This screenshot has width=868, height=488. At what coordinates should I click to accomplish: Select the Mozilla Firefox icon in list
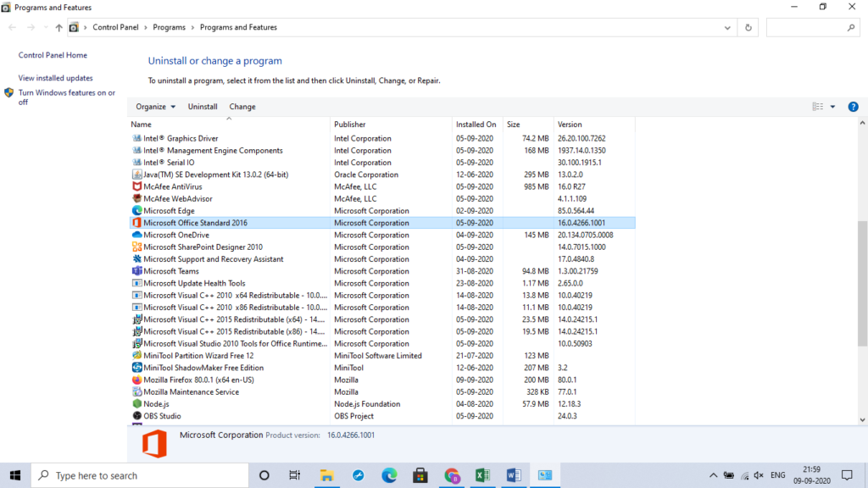coord(136,380)
